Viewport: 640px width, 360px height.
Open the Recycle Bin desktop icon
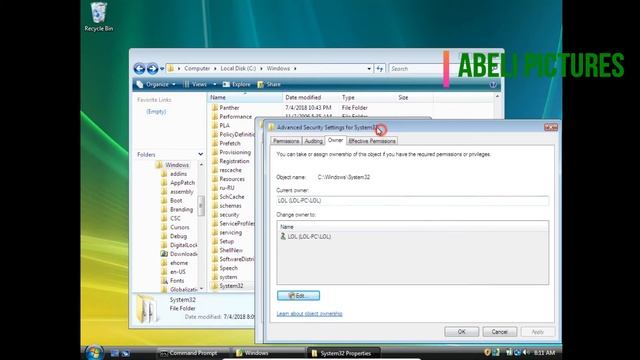(98, 17)
